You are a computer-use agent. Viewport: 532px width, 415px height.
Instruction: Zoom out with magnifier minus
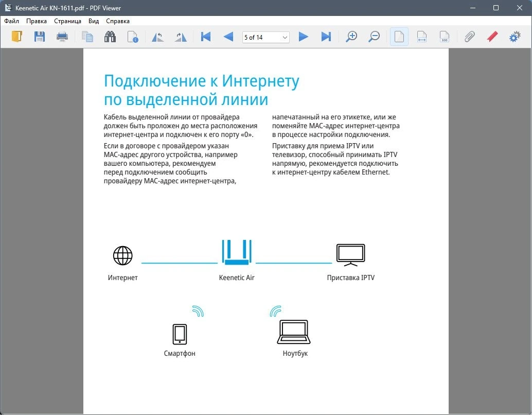pos(374,37)
